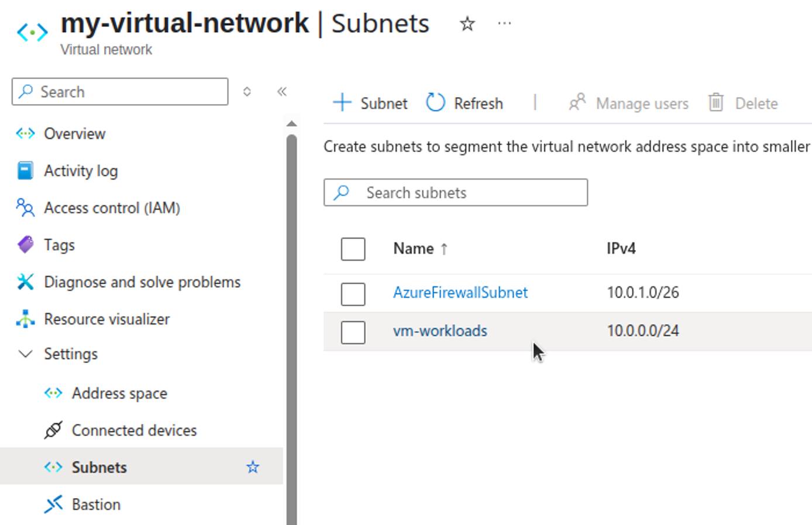The width and height of the screenshot is (812, 525).
Task: Open more options with the ellipsis near the title
Action: [x=504, y=23]
